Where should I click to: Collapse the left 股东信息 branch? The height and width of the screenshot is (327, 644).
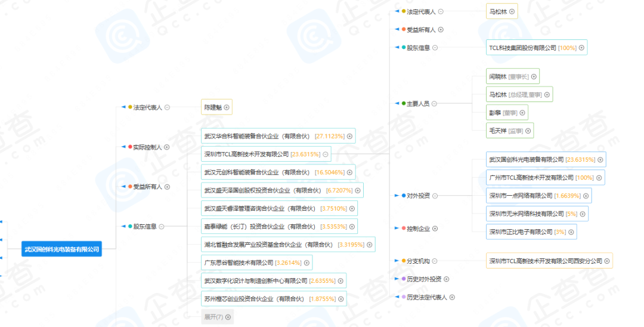[162, 226]
